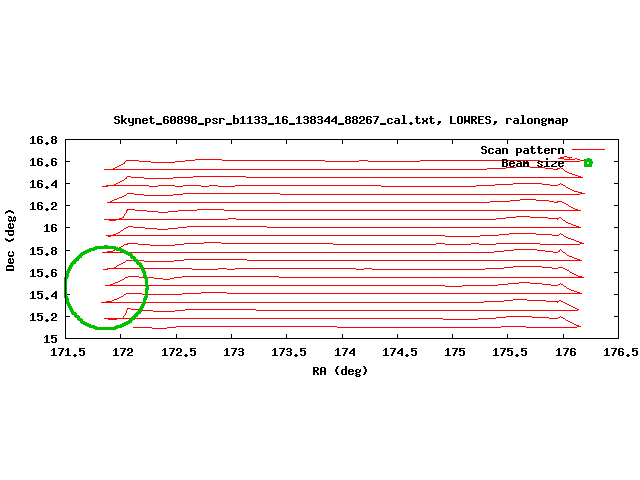Click y-axis tick label 16.8
This screenshot has width=640, height=480.
(43, 140)
